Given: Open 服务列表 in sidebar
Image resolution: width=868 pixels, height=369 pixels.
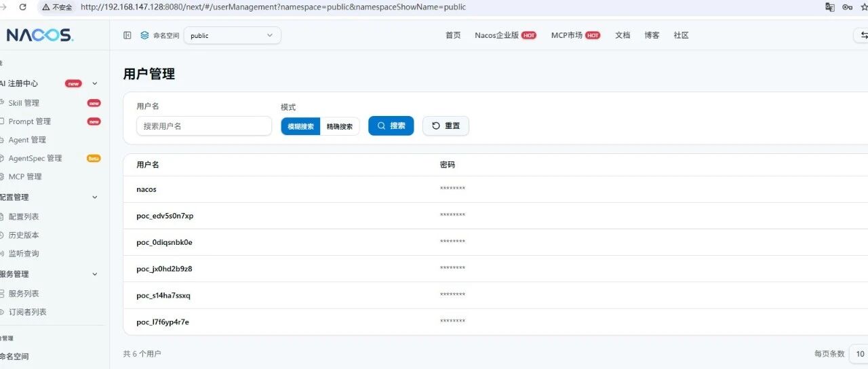Looking at the screenshot, I should pyautogui.click(x=24, y=294).
